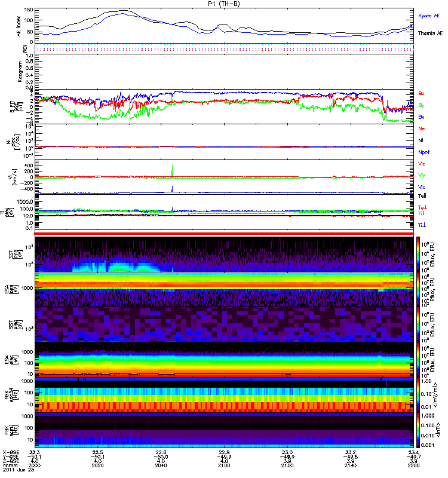
Task: Select the black "Ni" density legend label
Action: [421, 140]
